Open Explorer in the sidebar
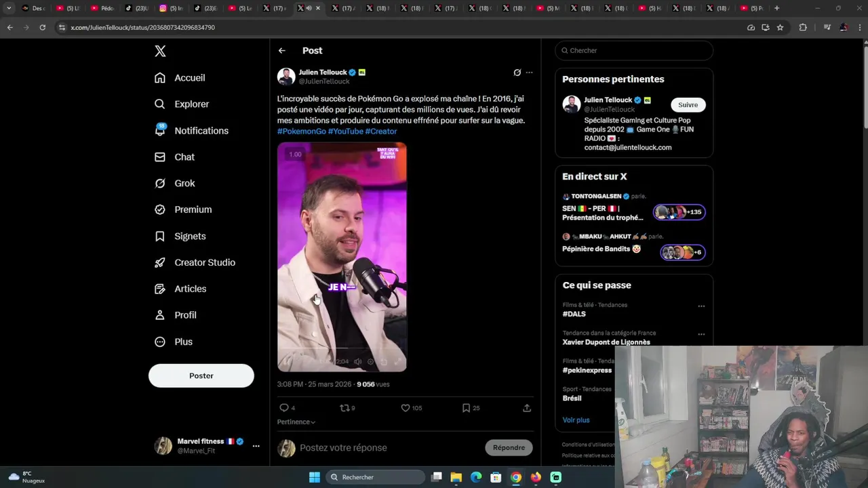 [x=182, y=104]
